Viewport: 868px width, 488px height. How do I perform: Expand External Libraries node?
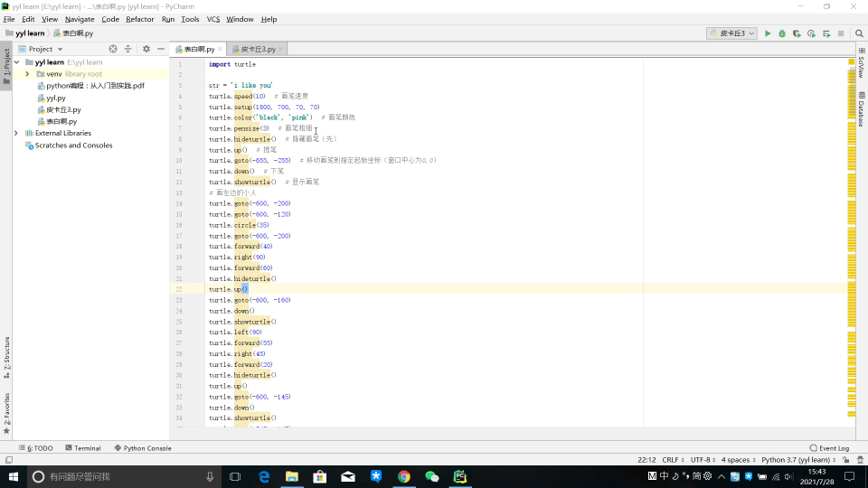16,134
